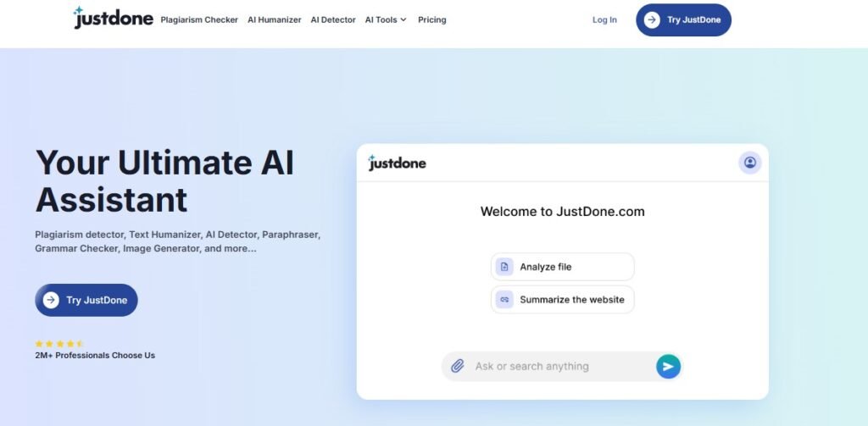Select the Analyze file option

563,267
